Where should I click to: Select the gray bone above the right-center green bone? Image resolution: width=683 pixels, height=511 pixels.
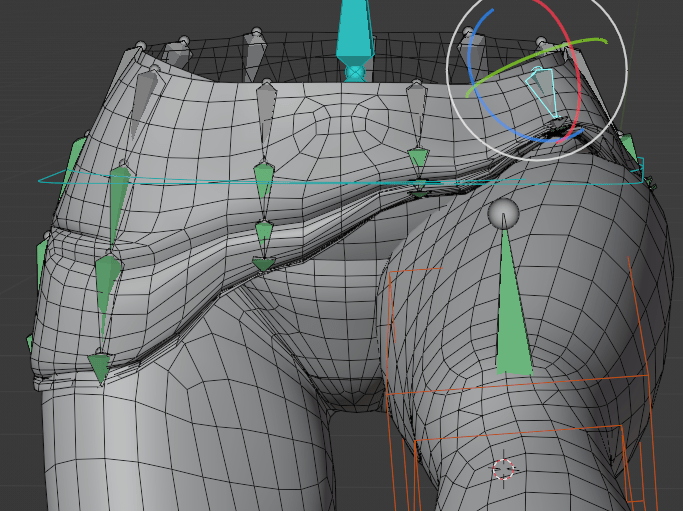pos(416,112)
